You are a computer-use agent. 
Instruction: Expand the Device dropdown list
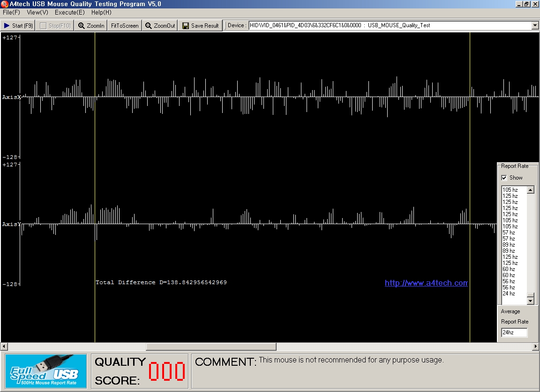(535, 25)
